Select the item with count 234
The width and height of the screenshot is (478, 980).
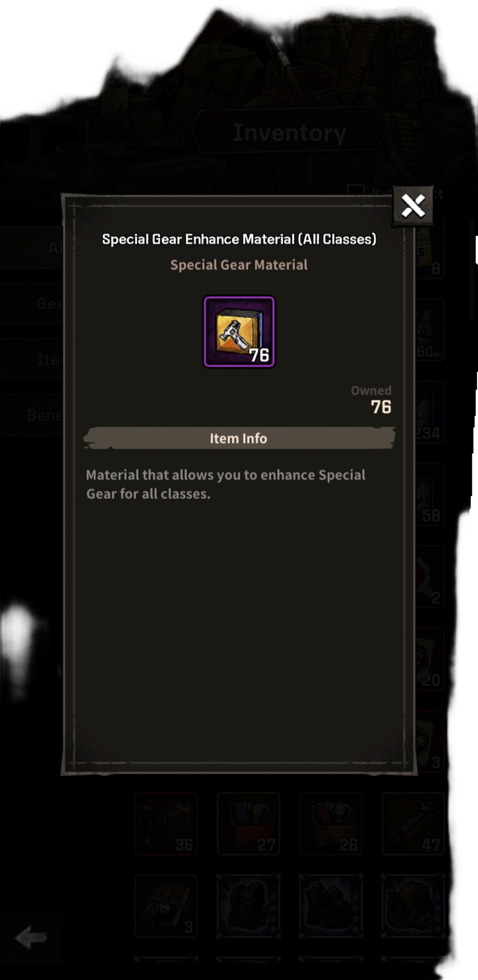point(430,412)
